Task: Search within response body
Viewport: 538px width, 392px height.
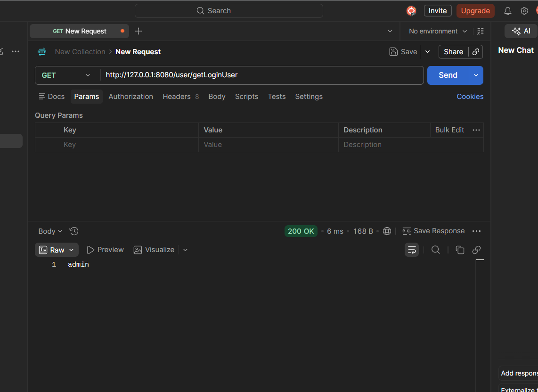Action: point(435,250)
